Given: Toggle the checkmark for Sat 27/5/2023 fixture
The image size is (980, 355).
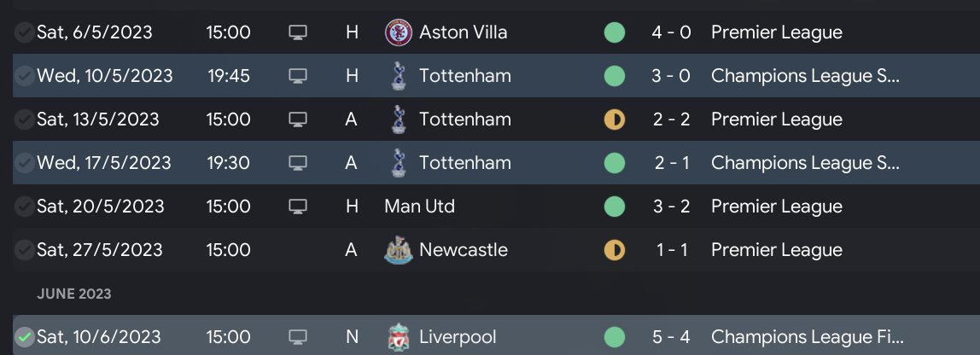Looking at the screenshot, I should click(x=24, y=250).
